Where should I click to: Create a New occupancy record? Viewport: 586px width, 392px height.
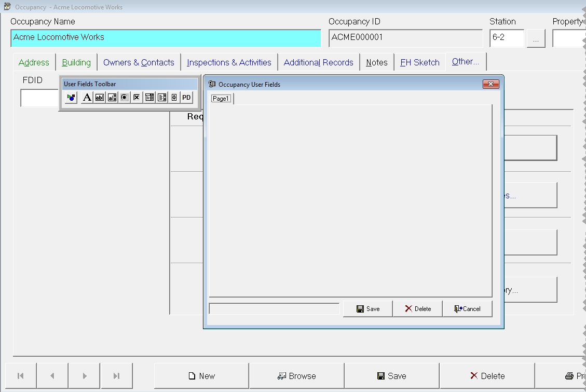(201, 376)
